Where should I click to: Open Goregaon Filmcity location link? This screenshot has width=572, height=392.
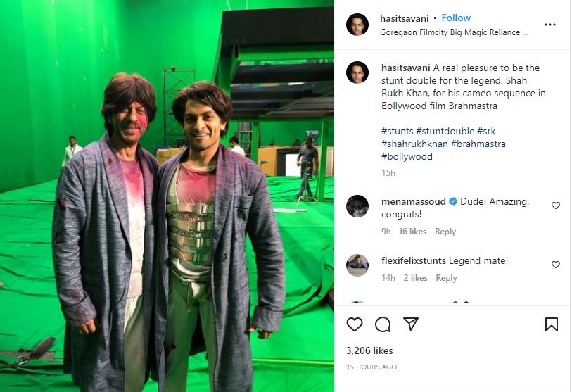pyautogui.click(x=454, y=32)
